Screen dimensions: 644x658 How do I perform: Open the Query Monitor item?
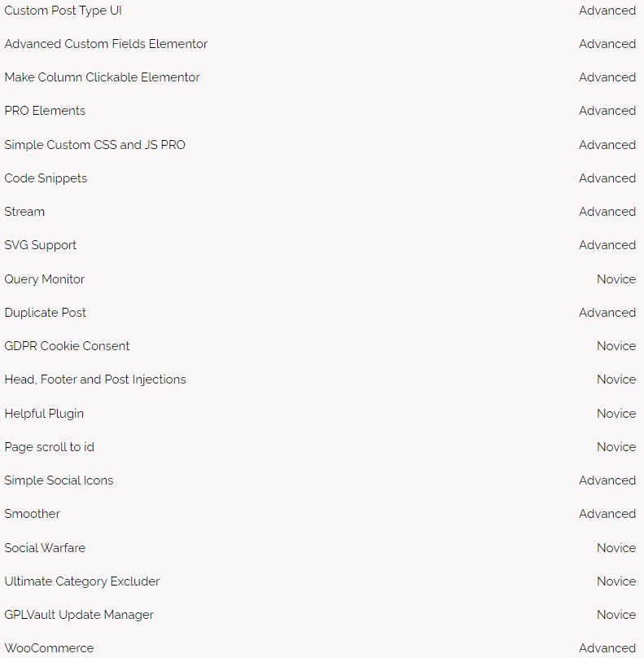(x=45, y=279)
